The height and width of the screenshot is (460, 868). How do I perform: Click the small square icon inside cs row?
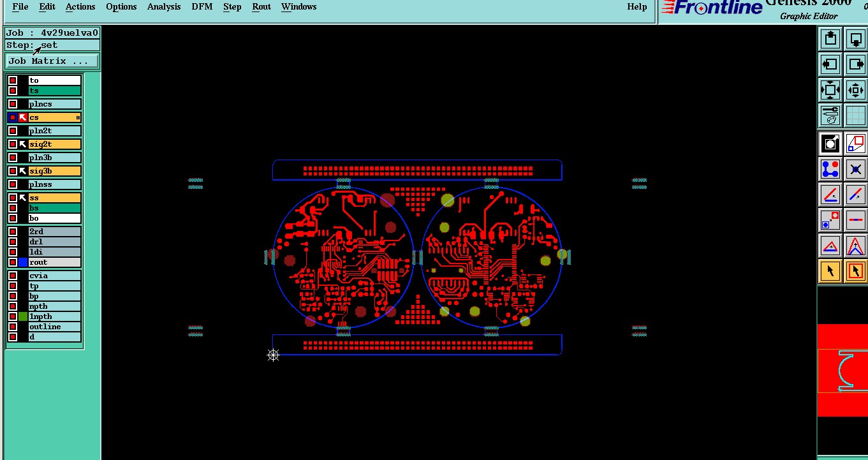[78, 117]
